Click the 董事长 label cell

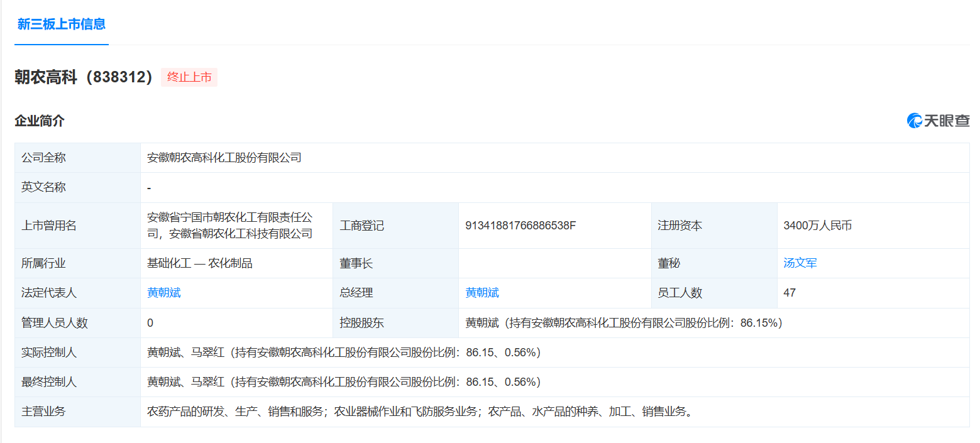[395, 263]
